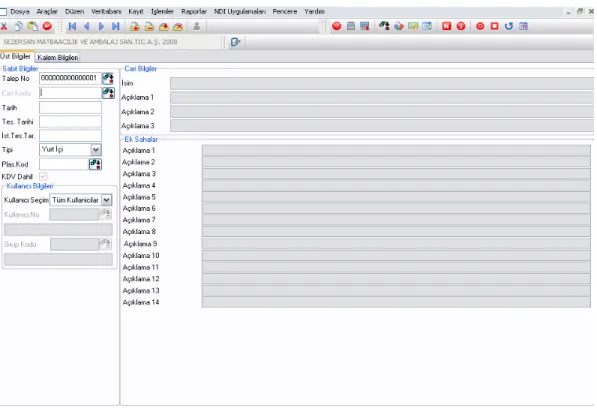Open the Raporlar menu
Image resolution: width=597 pixels, height=408 pixels.
(x=194, y=11)
